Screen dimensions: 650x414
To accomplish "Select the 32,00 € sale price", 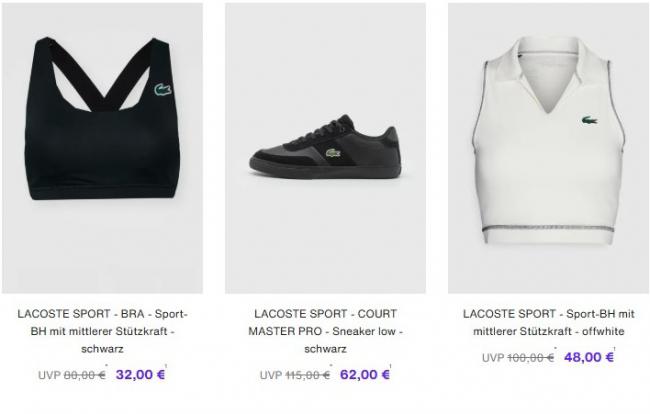I will [141, 375].
